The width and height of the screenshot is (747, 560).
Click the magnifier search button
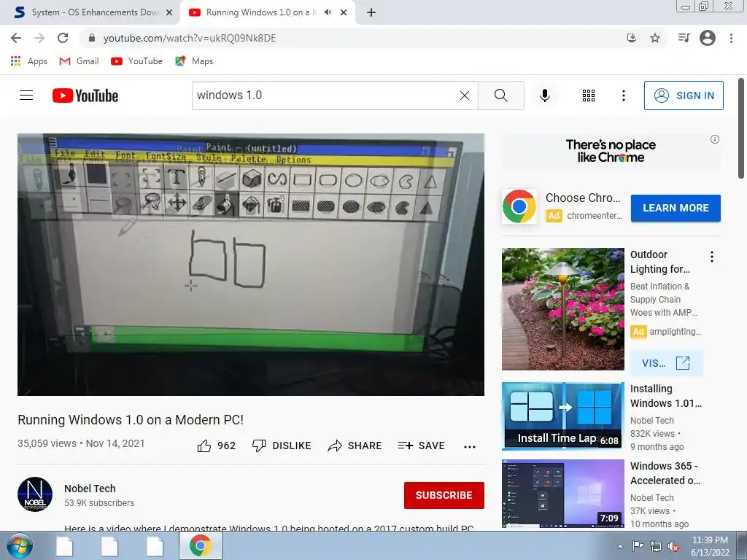tap(500, 96)
